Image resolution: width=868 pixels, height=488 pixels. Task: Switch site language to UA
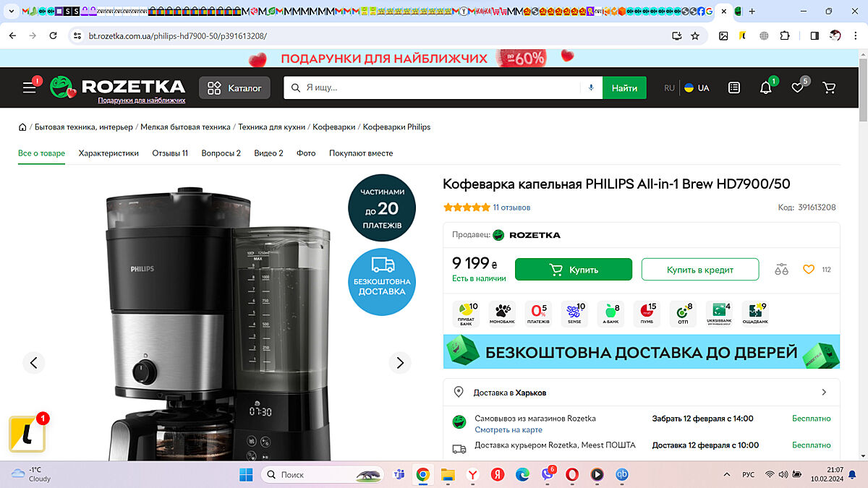point(697,88)
